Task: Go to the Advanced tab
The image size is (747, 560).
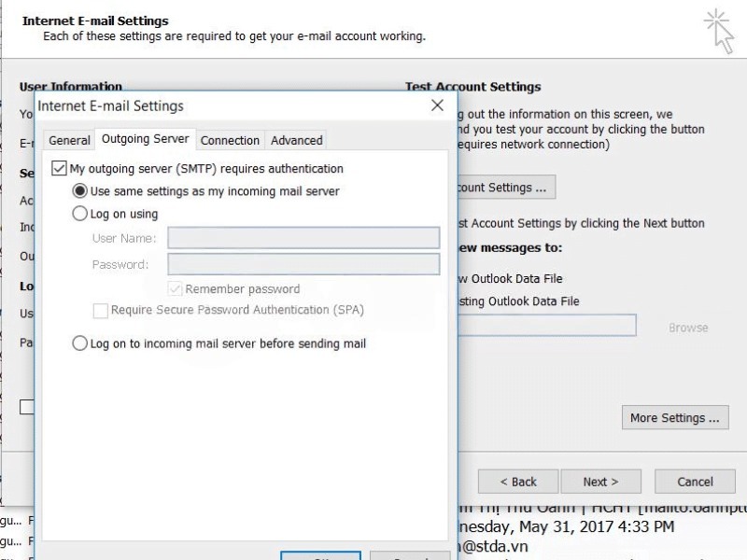Action: [x=296, y=140]
